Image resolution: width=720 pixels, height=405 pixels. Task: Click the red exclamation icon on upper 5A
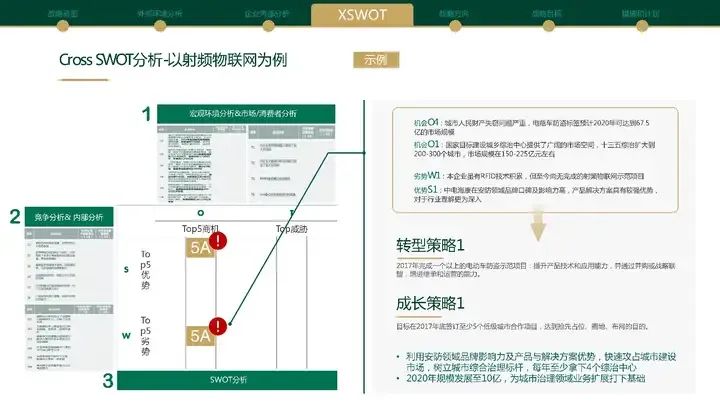coord(218,241)
